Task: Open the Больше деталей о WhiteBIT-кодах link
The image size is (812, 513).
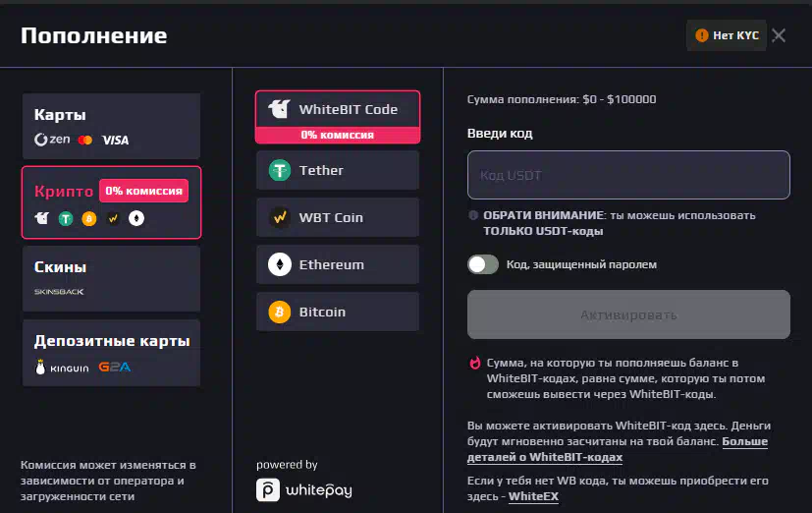Action: point(618,449)
